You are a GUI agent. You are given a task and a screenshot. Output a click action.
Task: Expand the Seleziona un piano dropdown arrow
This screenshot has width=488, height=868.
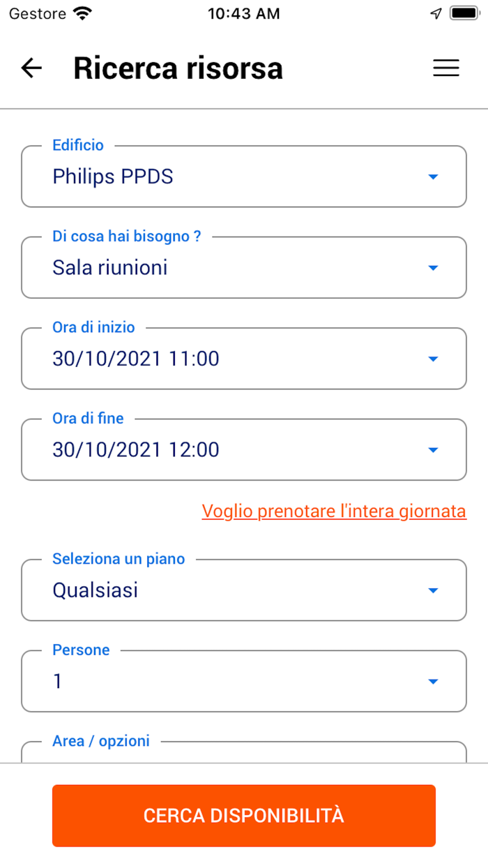click(433, 591)
